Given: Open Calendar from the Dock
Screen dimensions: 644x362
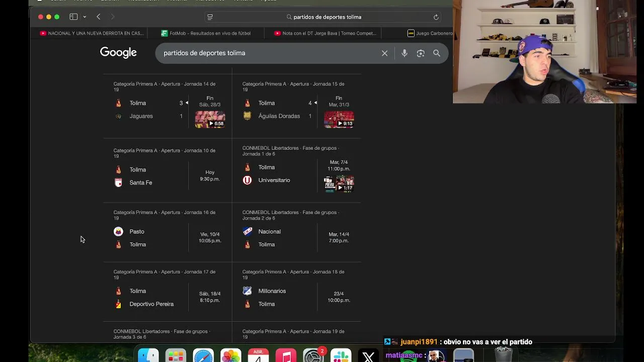Looking at the screenshot, I should (x=258, y=356).
